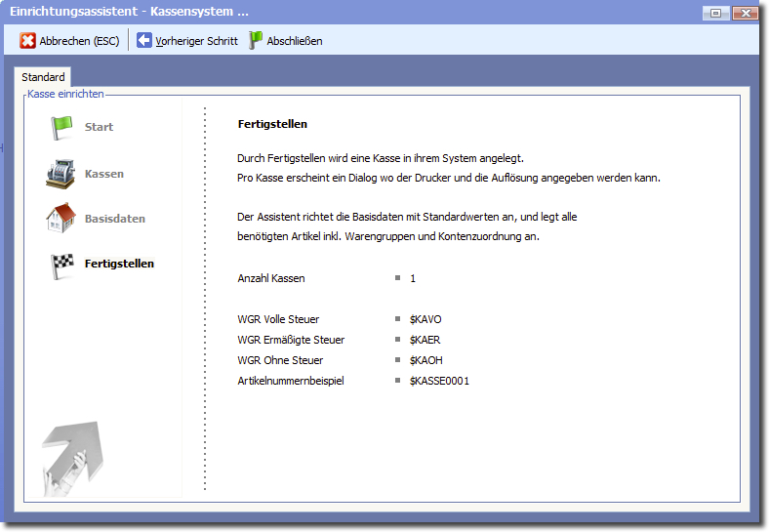This screenshot has height=532, width=769.
Task: Select the house icon for Basisdaten
Action: [x=61, y=218]
